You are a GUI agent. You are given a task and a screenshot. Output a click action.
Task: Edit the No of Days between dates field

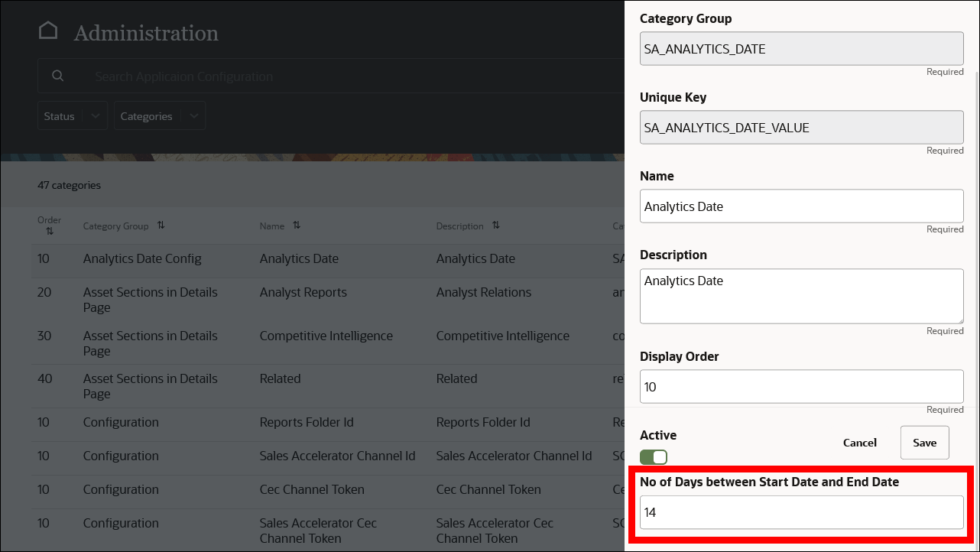tap(801, 512)
